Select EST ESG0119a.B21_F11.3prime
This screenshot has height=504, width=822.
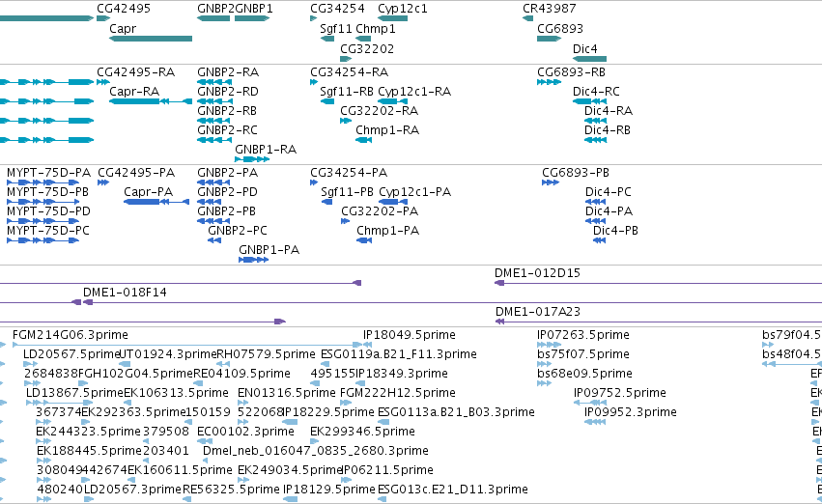coord(399,354)
